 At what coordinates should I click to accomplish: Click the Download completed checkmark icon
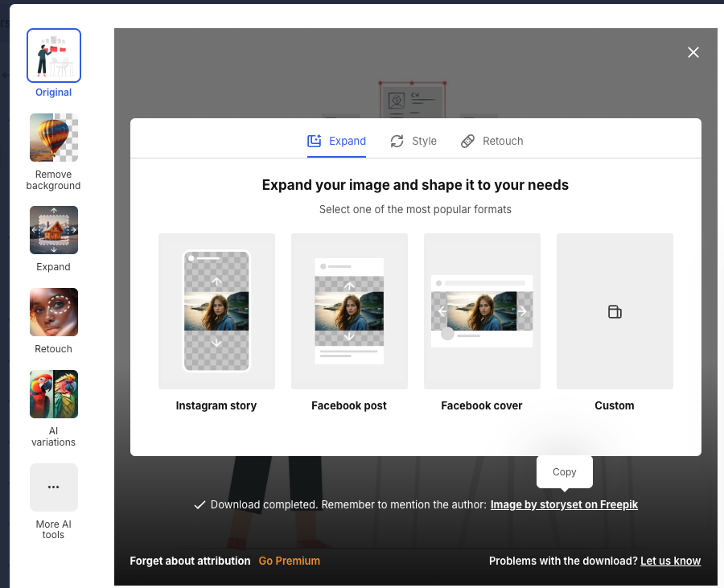[200, 505]
